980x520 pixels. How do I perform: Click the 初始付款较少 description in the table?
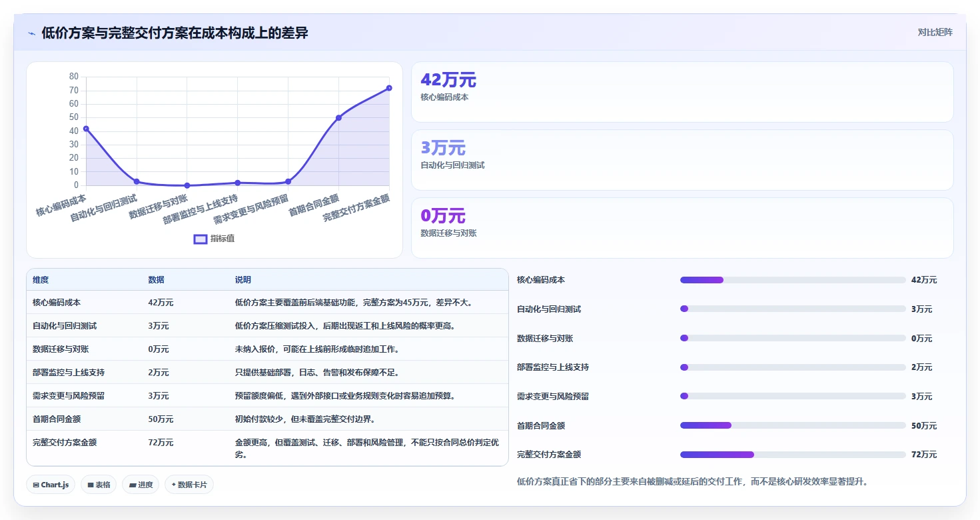click(305, 419)
